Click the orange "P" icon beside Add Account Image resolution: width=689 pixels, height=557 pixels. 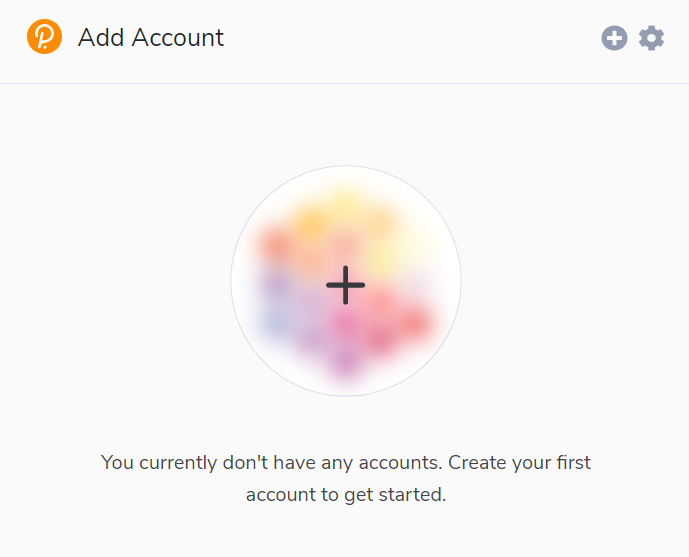coord(44,36)
